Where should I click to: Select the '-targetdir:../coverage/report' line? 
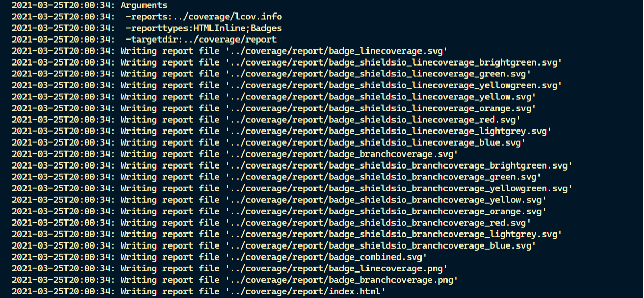[144, 40]
